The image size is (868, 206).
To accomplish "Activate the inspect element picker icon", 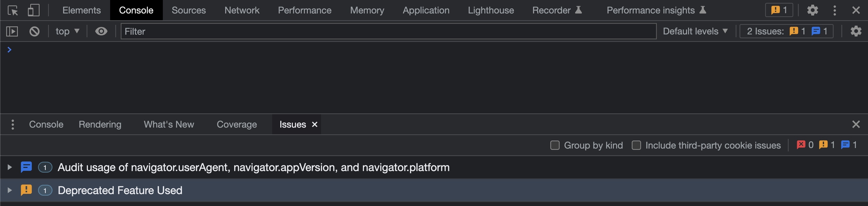I will 13,10.
